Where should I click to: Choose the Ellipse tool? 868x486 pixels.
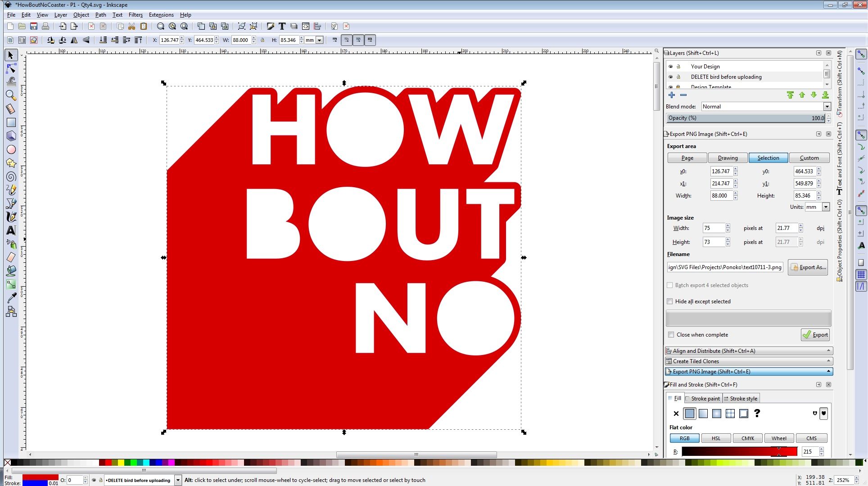pos(11,149)
